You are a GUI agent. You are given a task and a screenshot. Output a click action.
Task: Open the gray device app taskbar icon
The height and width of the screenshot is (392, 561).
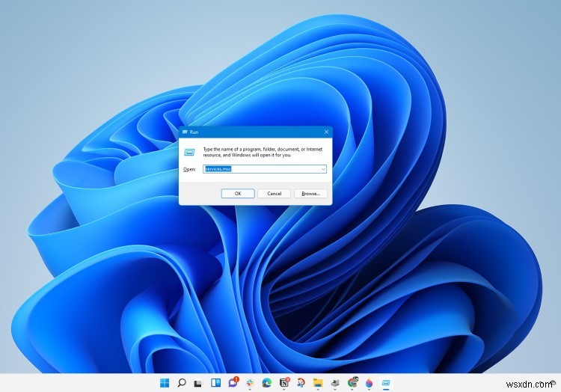335,383
